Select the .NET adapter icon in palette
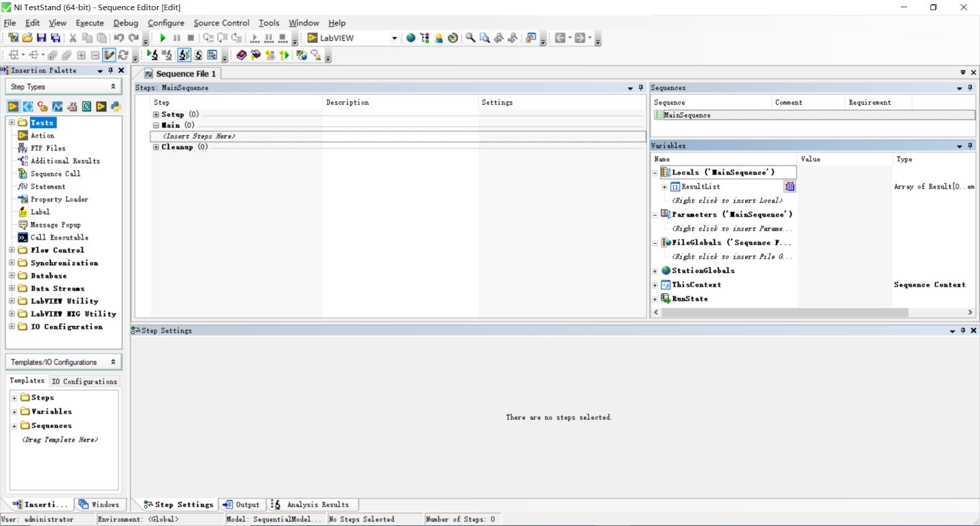The width and height of the screenshot is (980, 526). (x=57, y=107)
